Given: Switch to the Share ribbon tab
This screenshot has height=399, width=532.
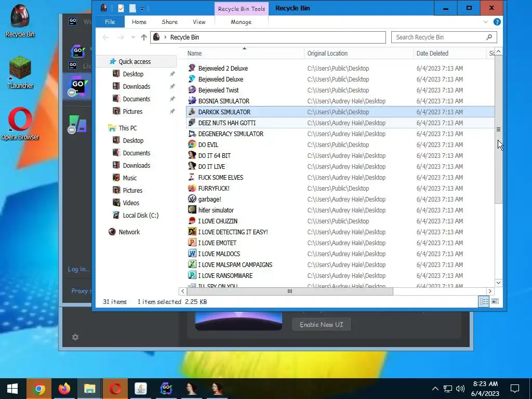Looking at the screenshot, I should (170, 22).
